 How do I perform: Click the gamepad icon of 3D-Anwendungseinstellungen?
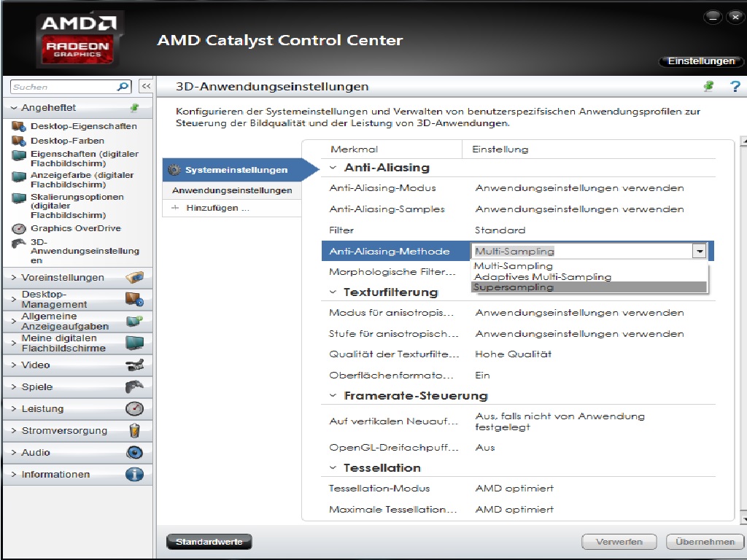click(x=18, y=244)
